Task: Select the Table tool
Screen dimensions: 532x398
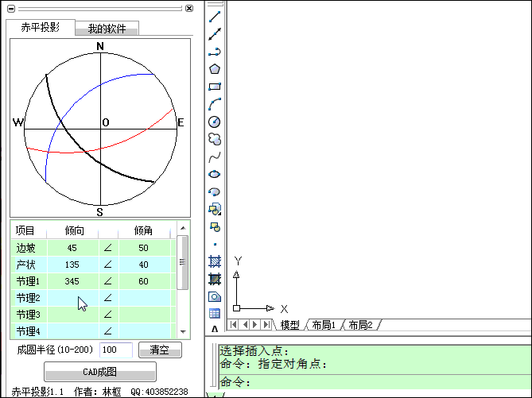Action: coord(215,314)
